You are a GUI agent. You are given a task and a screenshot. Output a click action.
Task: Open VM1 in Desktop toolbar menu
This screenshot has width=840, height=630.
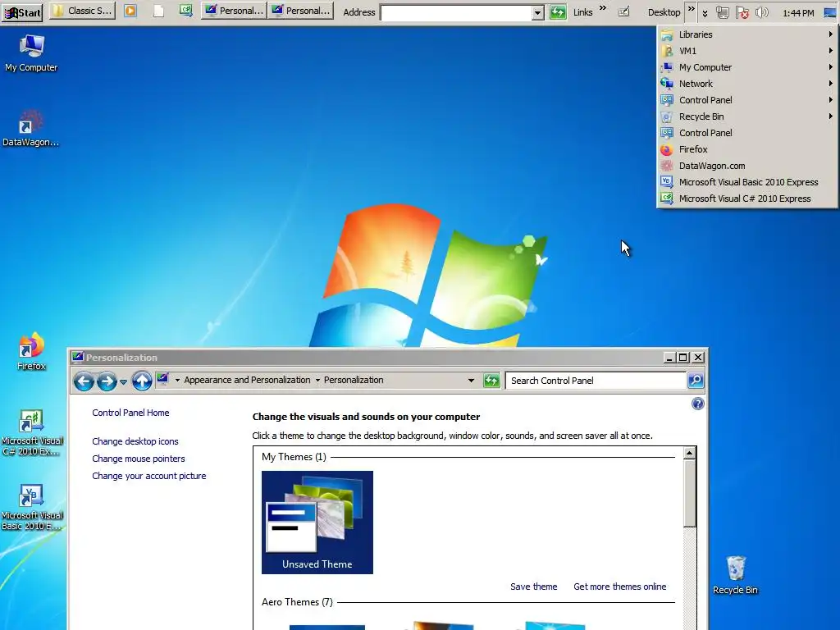[747, 51]
